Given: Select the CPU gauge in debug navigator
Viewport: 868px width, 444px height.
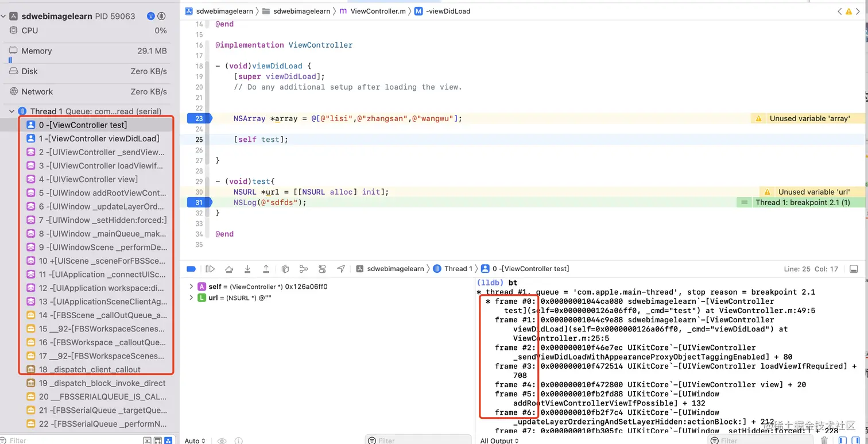Looking at the screenshot, I should (x=88, y=30).
